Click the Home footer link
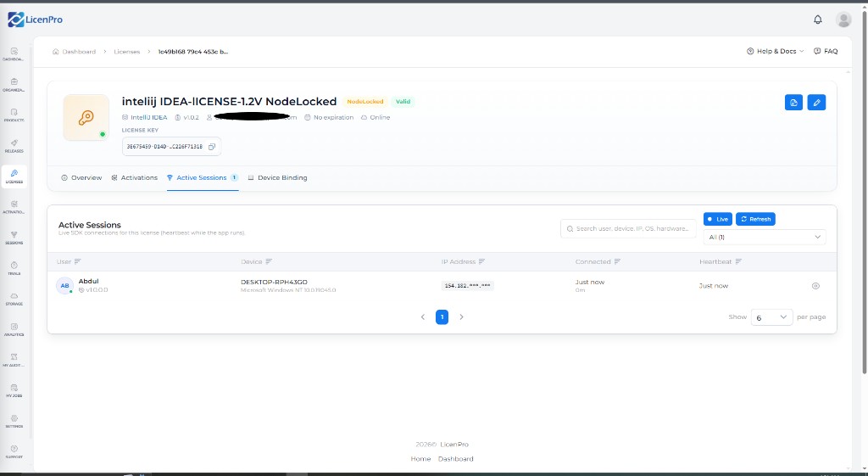The height and width of the screenshot is (476, 868). 420,459
